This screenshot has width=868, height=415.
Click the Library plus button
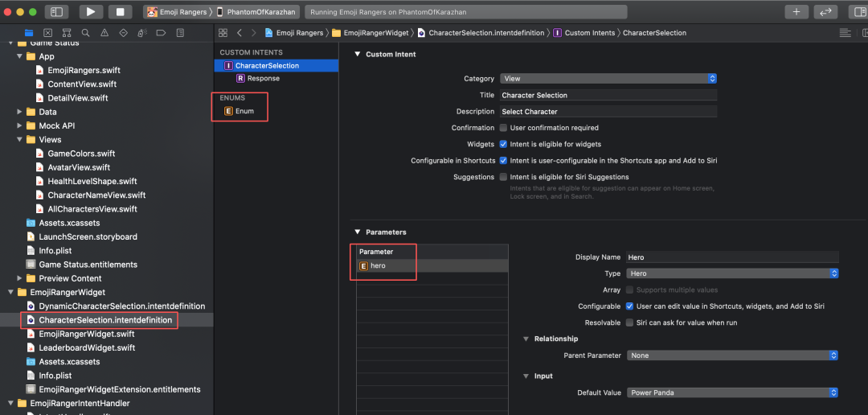pyautogui.click(x=796, y=12)
